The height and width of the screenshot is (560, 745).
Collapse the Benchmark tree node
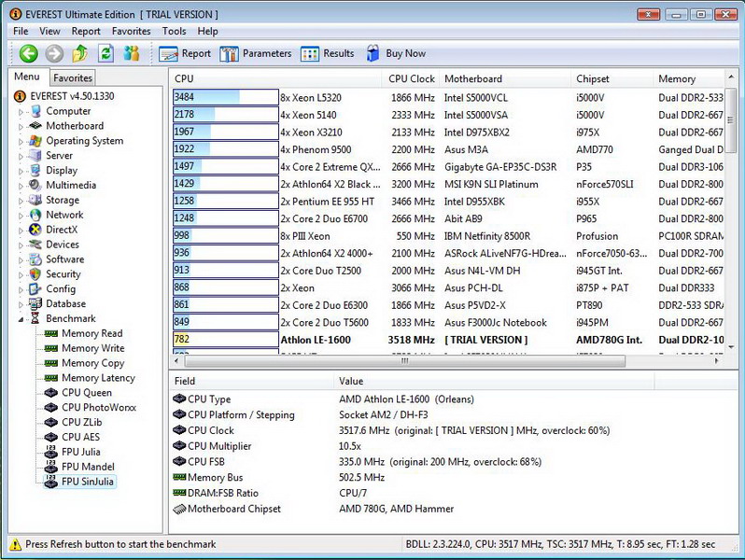tap(21, 319)
